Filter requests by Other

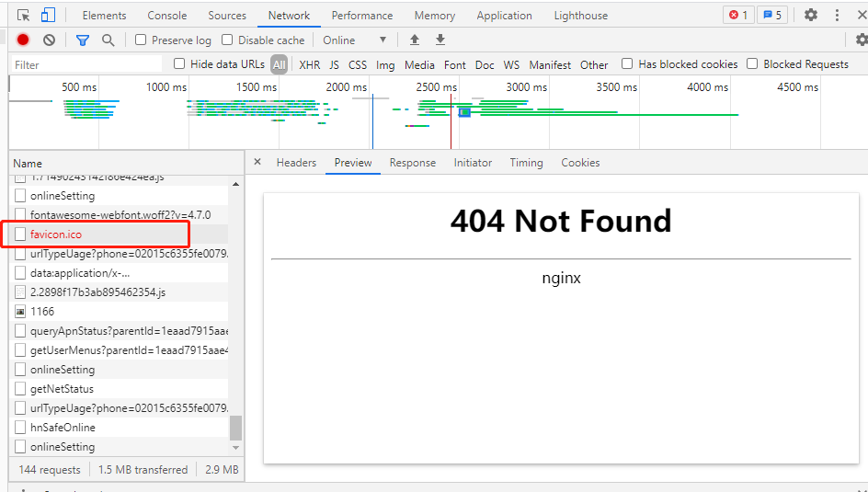[x=594, y=64]
